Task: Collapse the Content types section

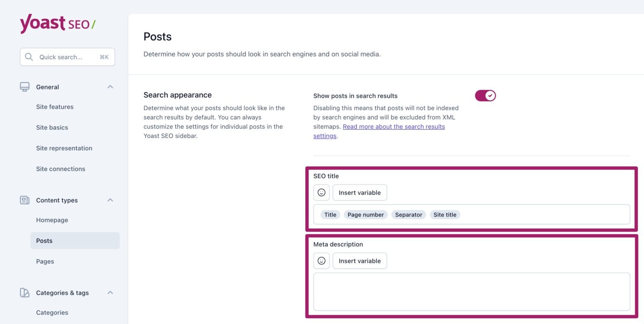Action: pos(110,200)
